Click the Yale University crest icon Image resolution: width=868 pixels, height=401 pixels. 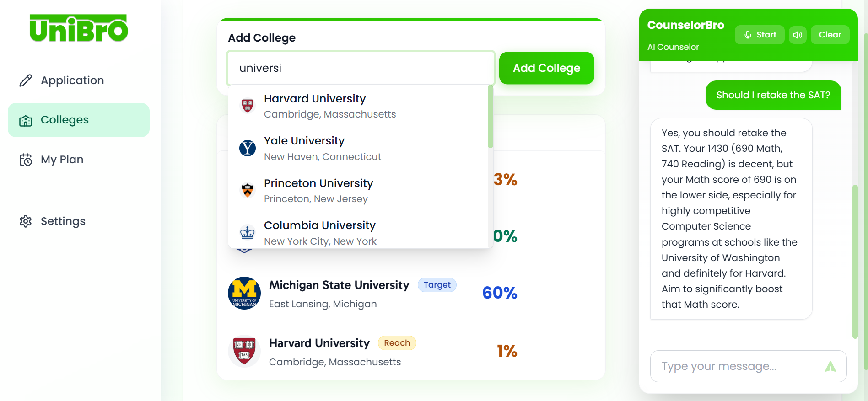coord(248,148)
